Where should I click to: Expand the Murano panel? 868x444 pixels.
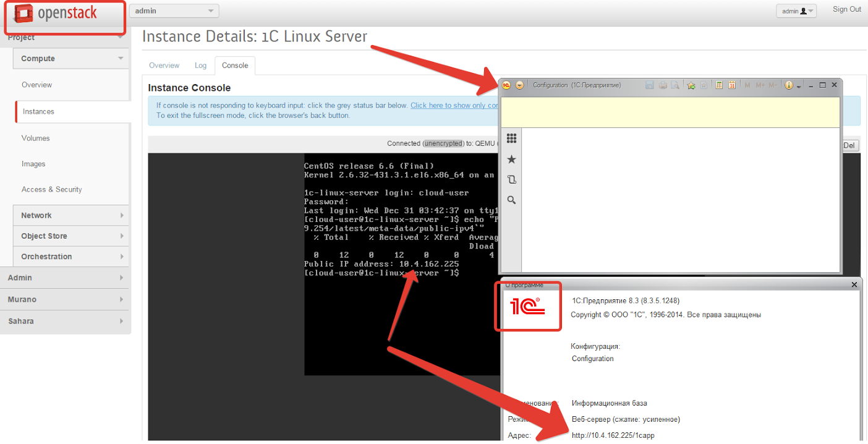tap(64, 299)
